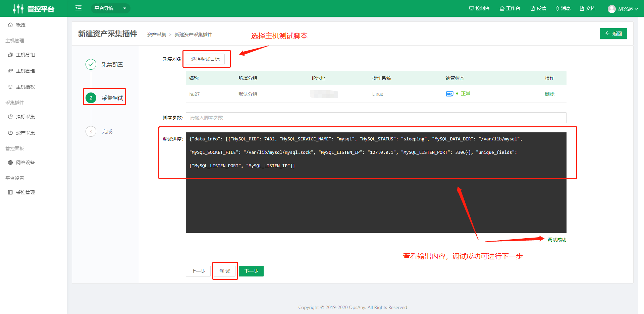Click the 控制台 monitor icon
644x314 pixels.
[x=471, y=8]
